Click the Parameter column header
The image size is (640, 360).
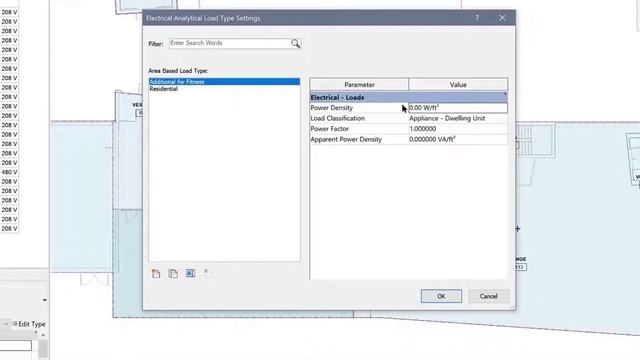point(359,84)
